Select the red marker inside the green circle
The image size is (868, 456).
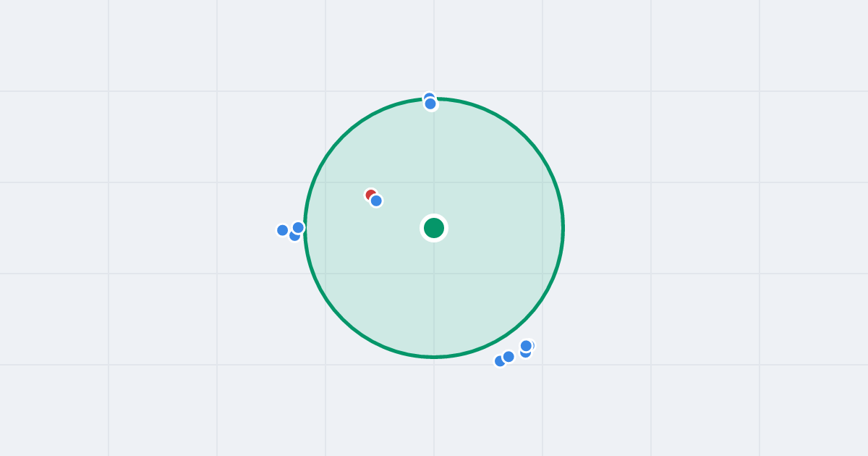tap(371, 195)
